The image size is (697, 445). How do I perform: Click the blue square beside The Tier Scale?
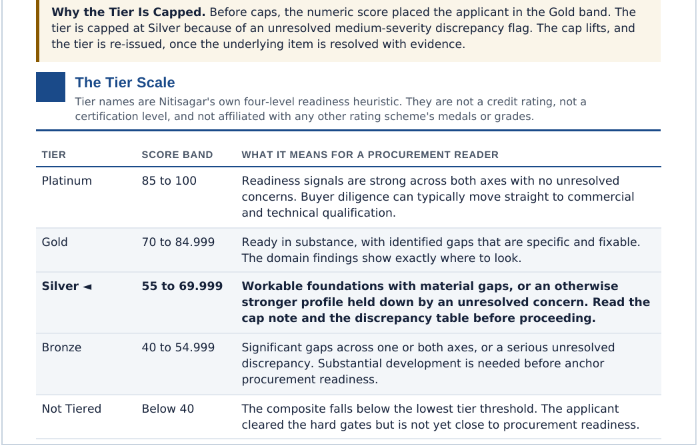coord(50,87)
